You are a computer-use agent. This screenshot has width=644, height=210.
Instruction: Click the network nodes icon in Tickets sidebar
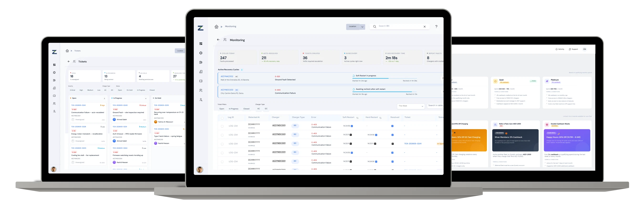54,73
